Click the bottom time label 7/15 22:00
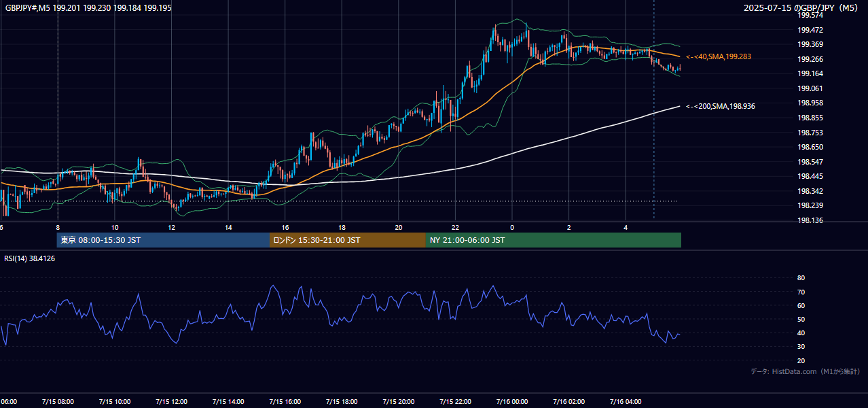The image size is (868, 408). pyautogui.click(x=455, y=401)
